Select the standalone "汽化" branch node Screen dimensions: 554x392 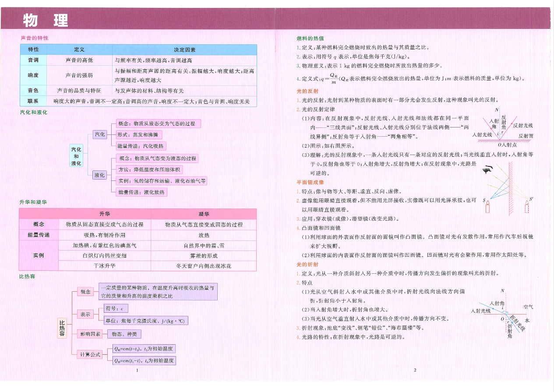pyautogui.click(x=100, y=134)
